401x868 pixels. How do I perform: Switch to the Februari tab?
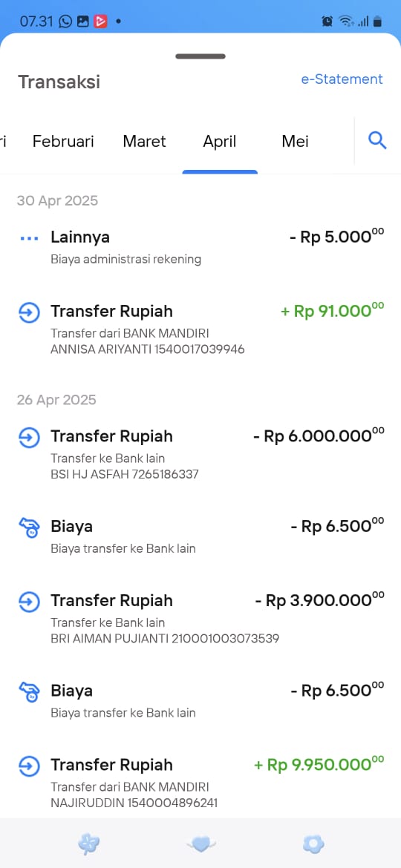(x=63, y=141)
